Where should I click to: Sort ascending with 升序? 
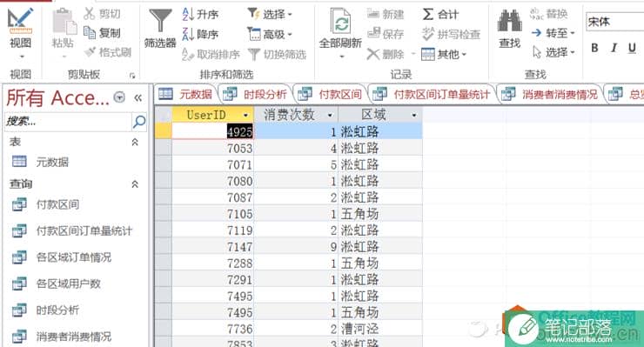pyautogui.click(x=200, y=15)
